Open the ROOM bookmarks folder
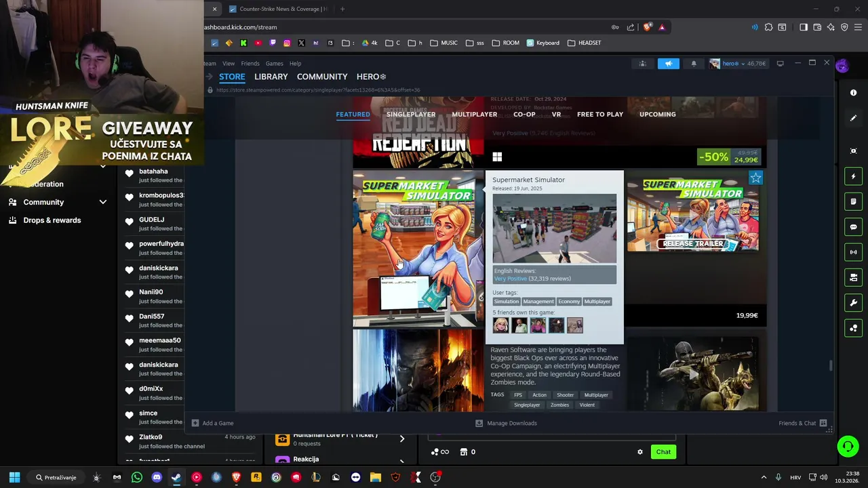 point(505,43)
